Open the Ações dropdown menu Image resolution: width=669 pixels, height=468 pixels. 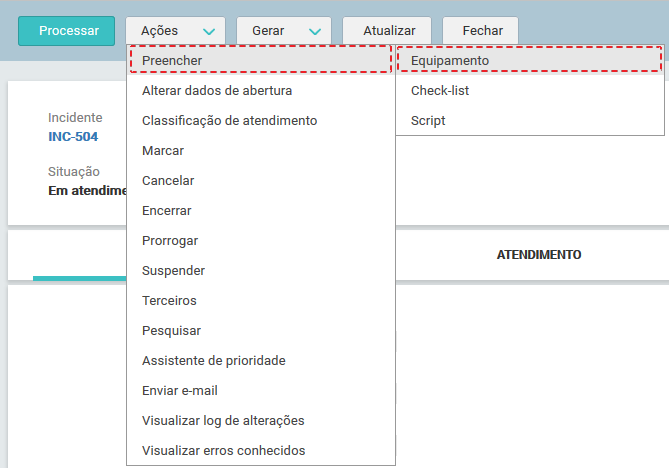coord(175,31)
